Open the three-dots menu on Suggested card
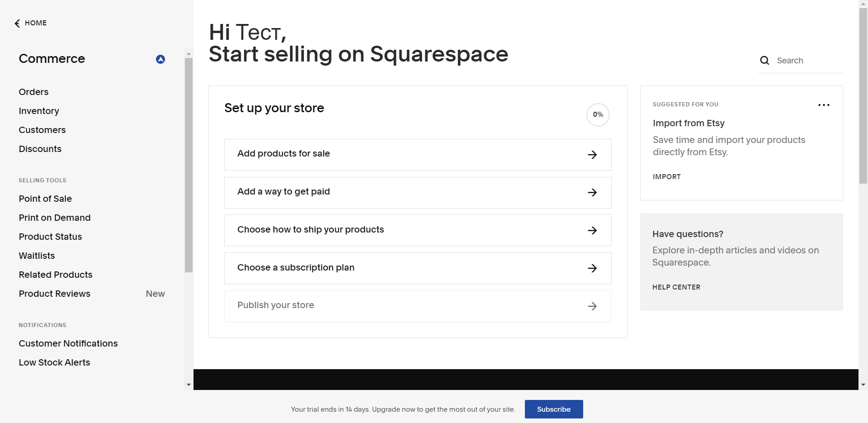 pos(824,105)
